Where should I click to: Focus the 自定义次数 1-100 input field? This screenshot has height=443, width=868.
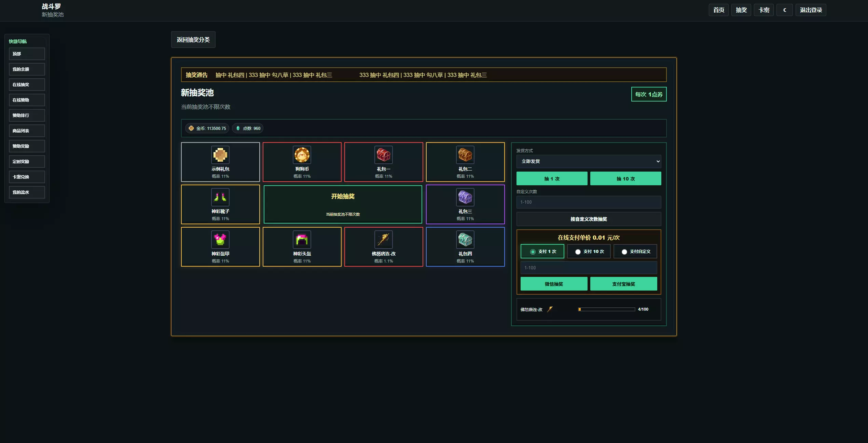589,202
